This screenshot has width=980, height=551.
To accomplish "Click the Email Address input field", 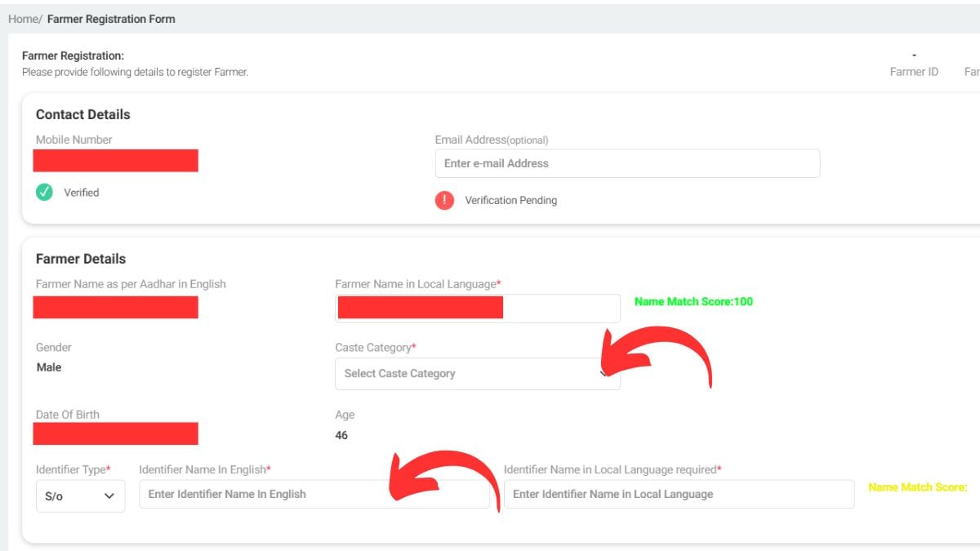I will tap(626, 163).
